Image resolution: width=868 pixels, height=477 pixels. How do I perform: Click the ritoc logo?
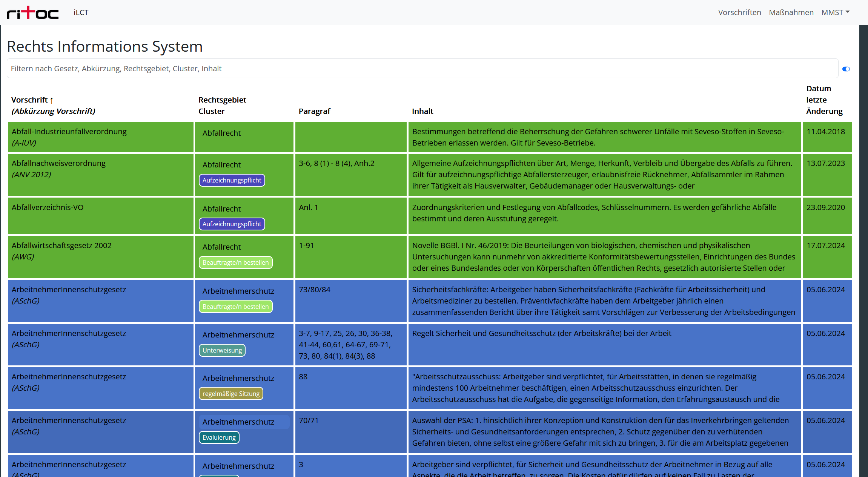coord(33,12)
